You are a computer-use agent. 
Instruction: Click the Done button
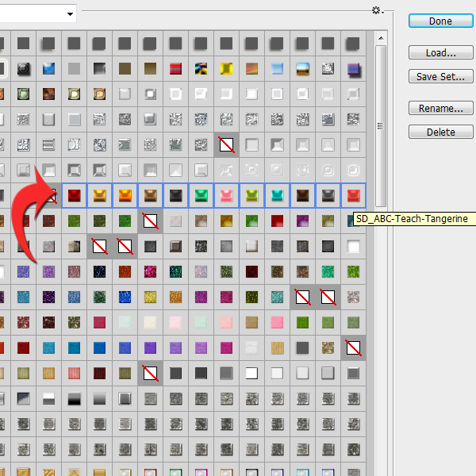(x=440, y=21)
